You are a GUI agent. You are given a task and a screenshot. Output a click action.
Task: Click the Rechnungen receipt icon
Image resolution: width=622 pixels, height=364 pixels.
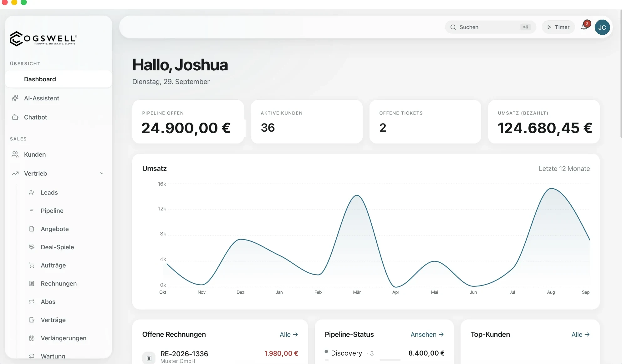click(32, 284)
